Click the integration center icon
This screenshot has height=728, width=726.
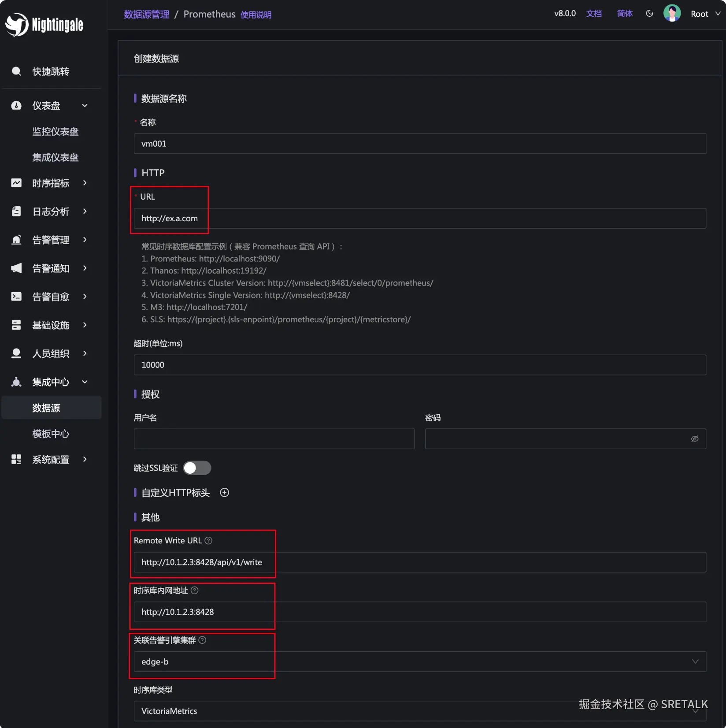click(16, 382)
